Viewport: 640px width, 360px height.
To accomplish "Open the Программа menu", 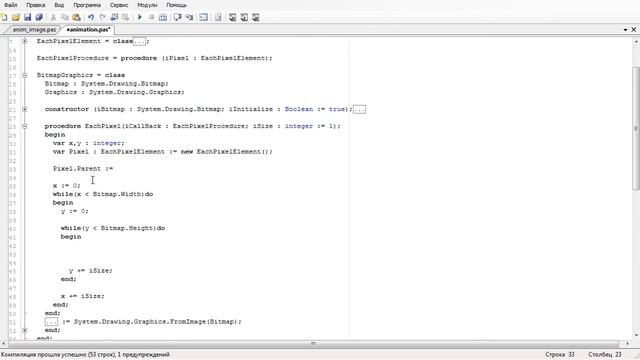I will click(x=87, y=5).
